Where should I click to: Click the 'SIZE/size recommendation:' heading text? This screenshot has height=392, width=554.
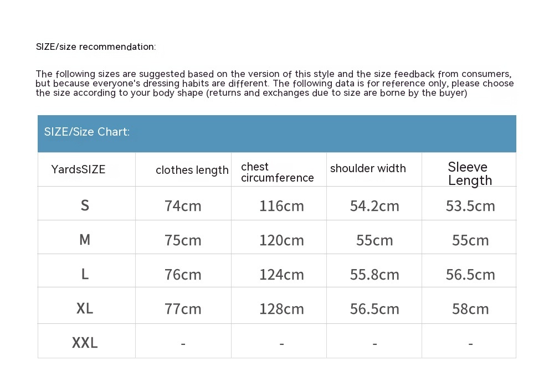tap(96, 47)
